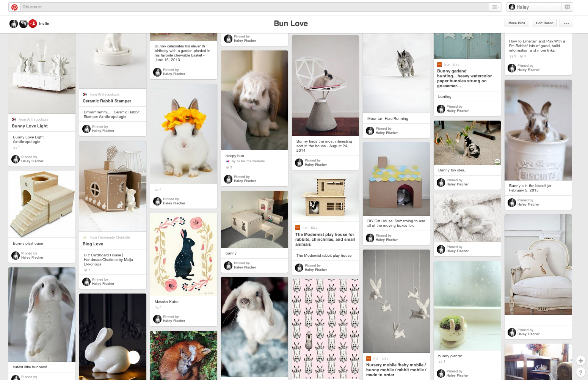Click the bunting caption text
The width and height of the screenshot is (588, 380).
pos(445,97)
